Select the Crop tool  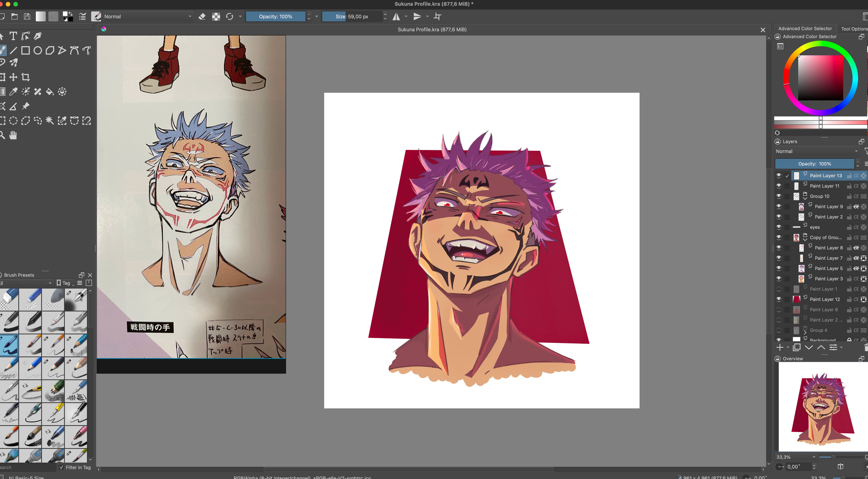pyautogui.click(x=26, y=77)
